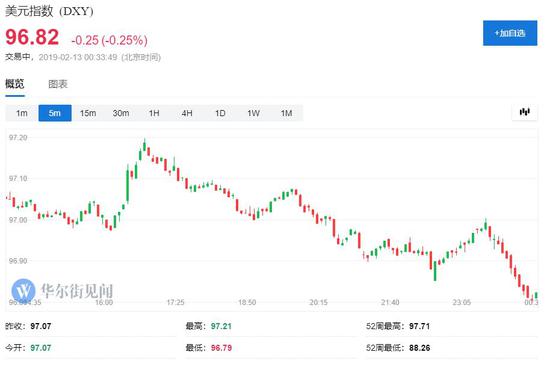Click the 96.90 y-axis label
This screenshot has width=550, height=370.
(x=18, y=261)
